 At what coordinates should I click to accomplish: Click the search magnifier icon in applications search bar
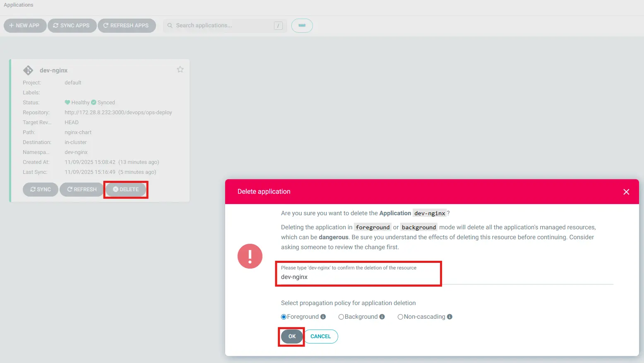(170, 25)
